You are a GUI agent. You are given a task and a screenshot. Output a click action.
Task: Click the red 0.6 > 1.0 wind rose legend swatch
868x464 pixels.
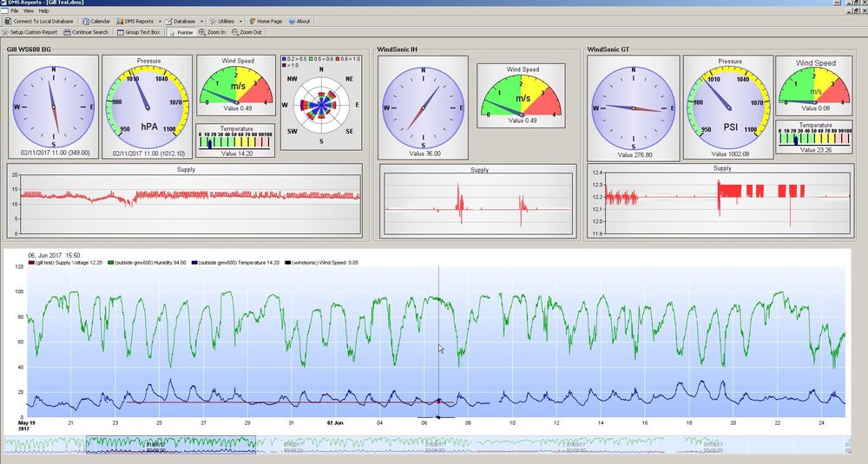pyautogui.click(x=338, y=59)
